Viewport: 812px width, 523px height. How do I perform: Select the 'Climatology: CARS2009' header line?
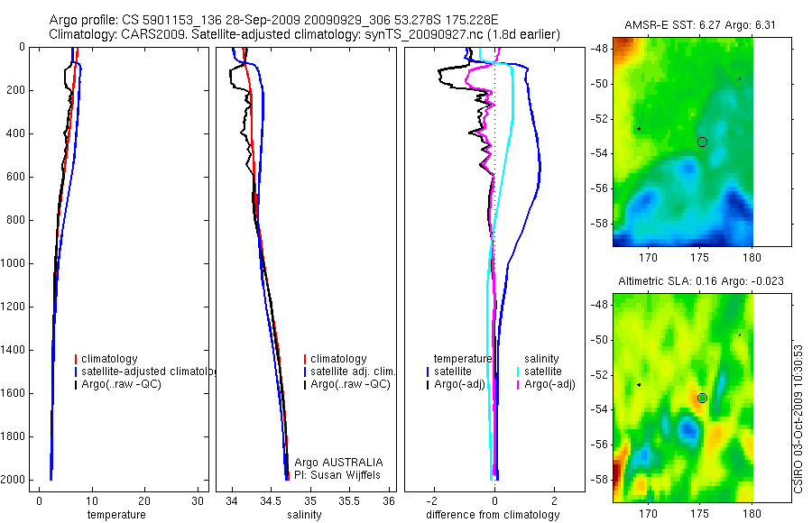coord(305,34)
